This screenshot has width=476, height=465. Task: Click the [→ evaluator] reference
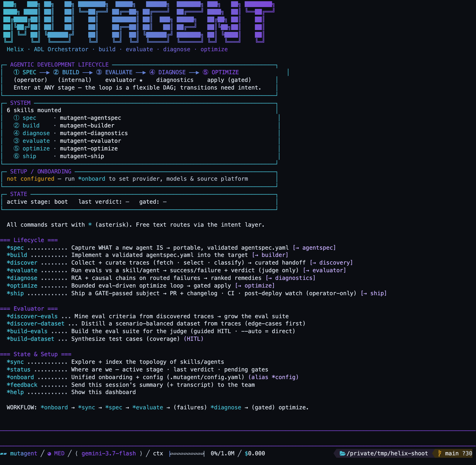click(x=324, y=270)
